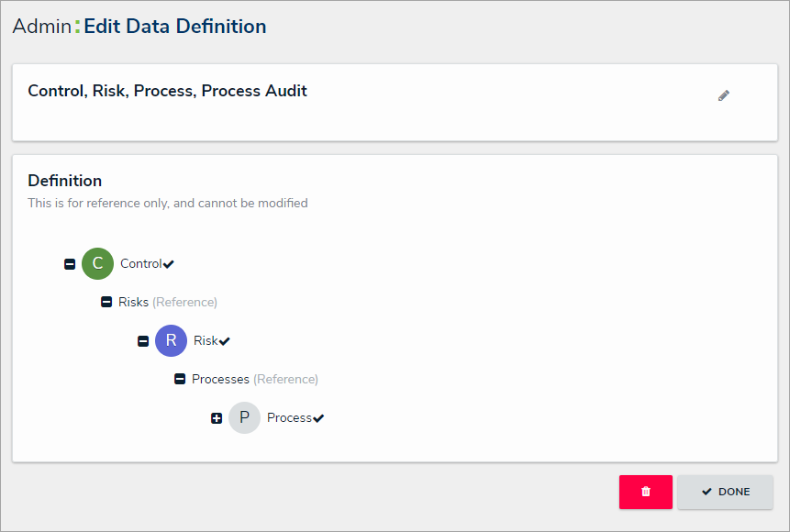Click the checkmark next to Risk

click(225, 341)
